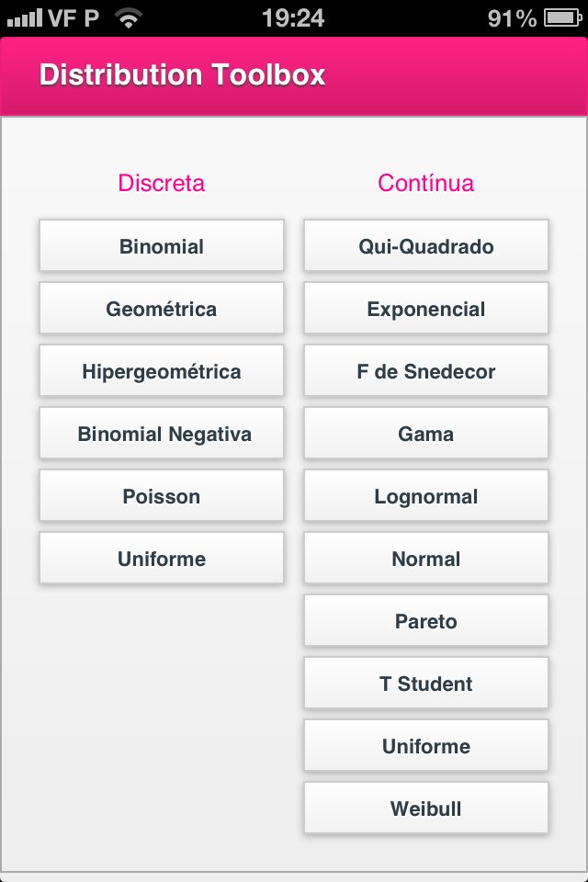Select the Normal distribution

(425, 558)
